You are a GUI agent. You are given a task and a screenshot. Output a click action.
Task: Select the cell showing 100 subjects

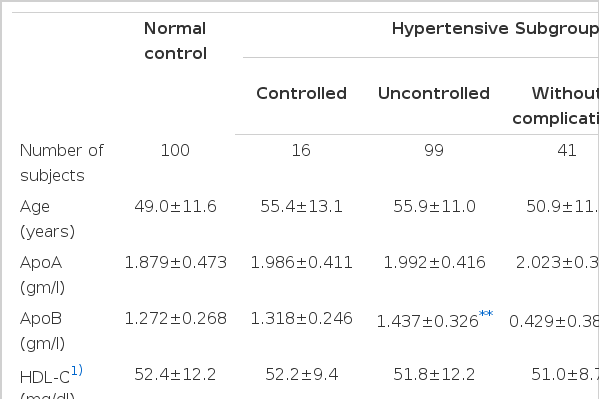[x=175, y=150]
